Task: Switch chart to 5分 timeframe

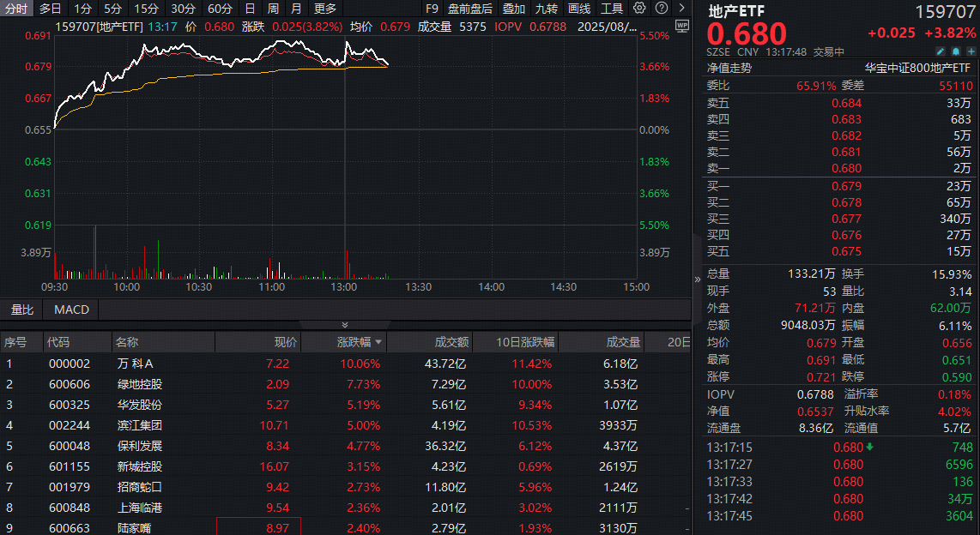Action: (x=112, y=9)
